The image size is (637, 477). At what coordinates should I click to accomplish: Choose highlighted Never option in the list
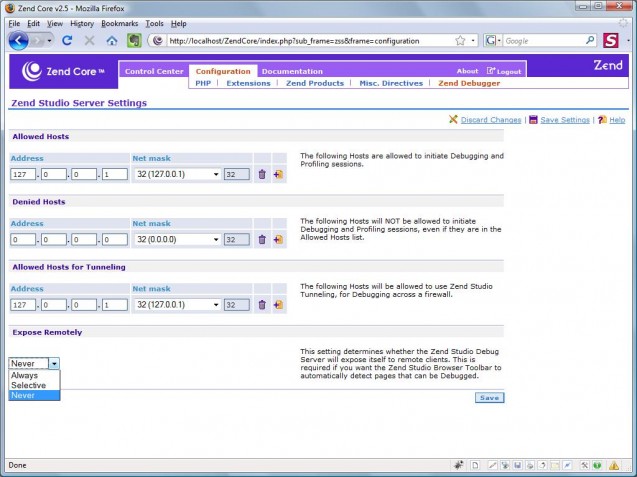(34, 395)
